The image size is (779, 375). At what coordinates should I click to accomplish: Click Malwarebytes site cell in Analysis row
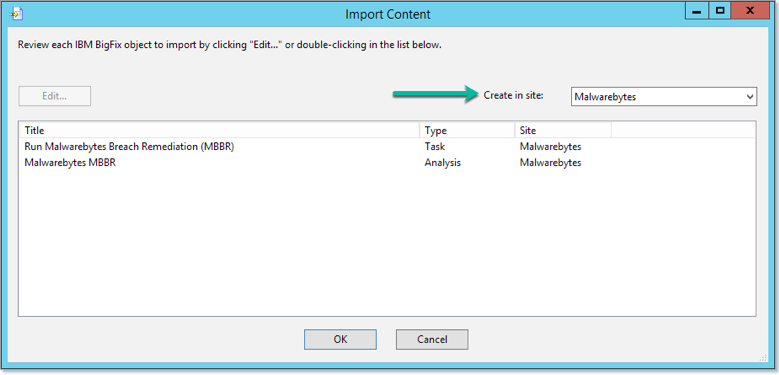(x=550, y=162)
